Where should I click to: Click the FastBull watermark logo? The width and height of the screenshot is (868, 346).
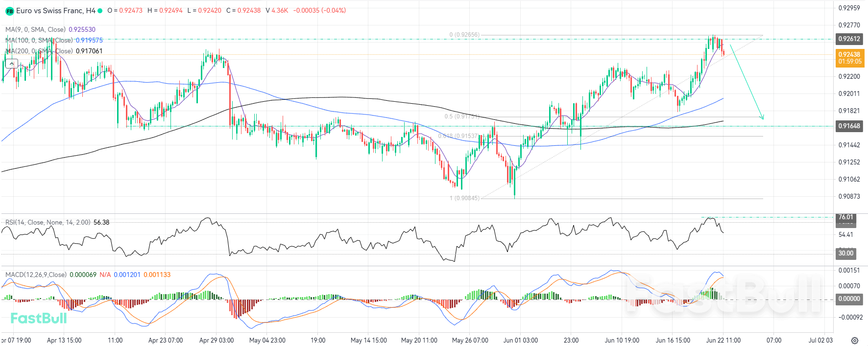(x=39, y=318)
